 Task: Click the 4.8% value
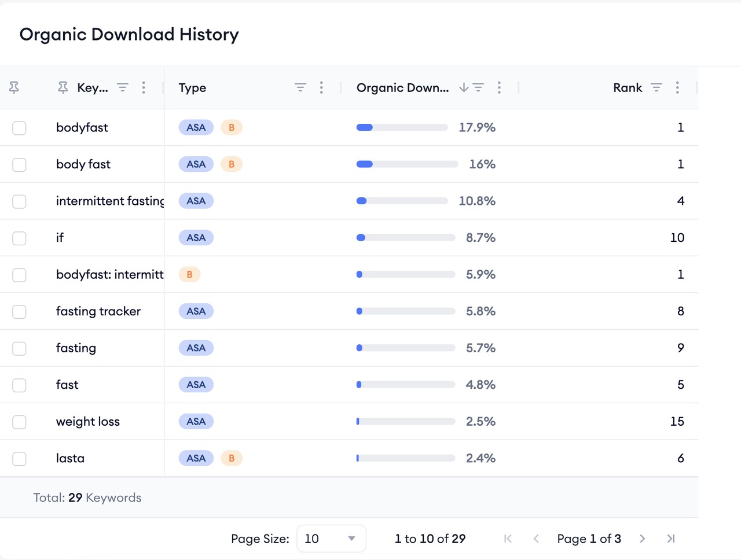click(480, 385)
